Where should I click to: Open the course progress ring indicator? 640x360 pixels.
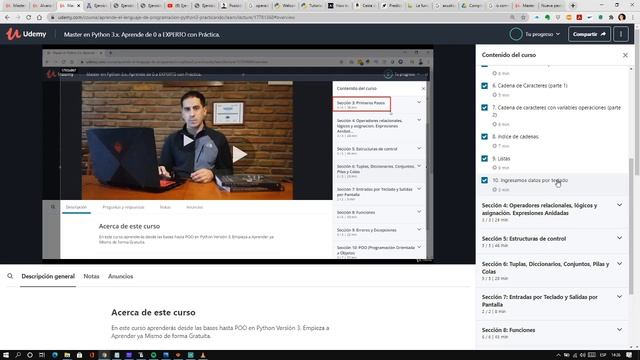pyautogui.click(x=516, y=34)
